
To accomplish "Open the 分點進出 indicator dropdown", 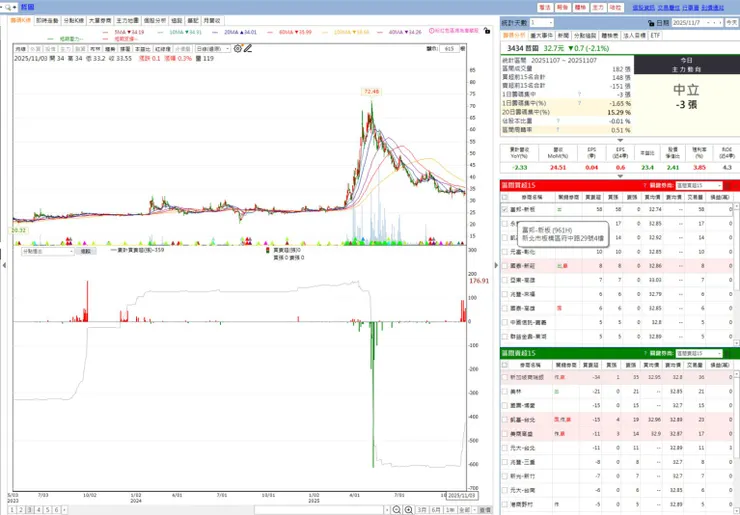I will [x=48, y=251].
